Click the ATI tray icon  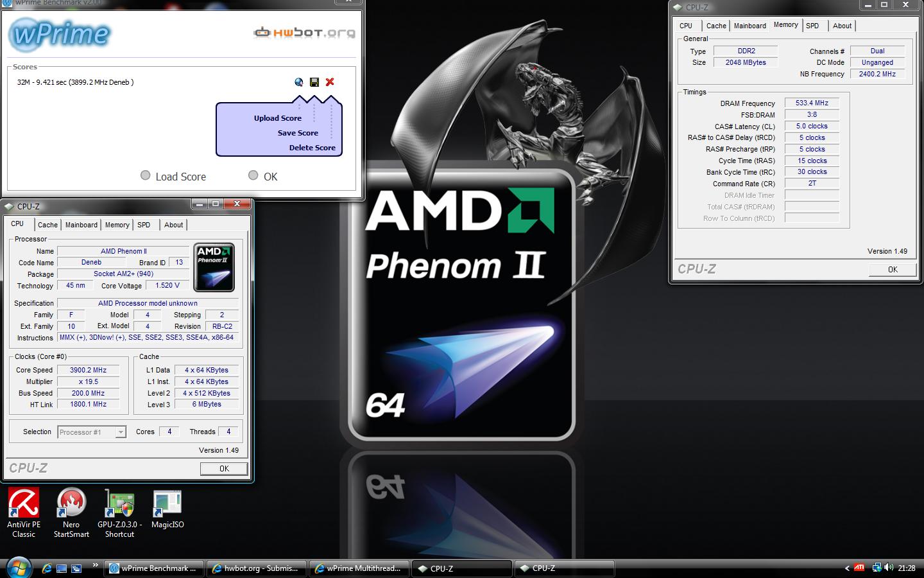point(860,568)
